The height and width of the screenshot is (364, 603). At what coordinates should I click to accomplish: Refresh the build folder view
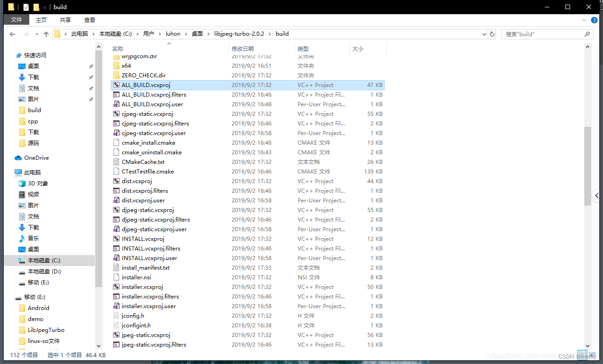491,33
